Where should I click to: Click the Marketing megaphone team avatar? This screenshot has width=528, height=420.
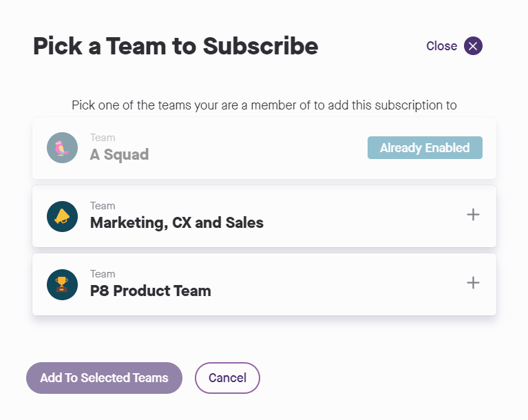[x=62, y=216]
